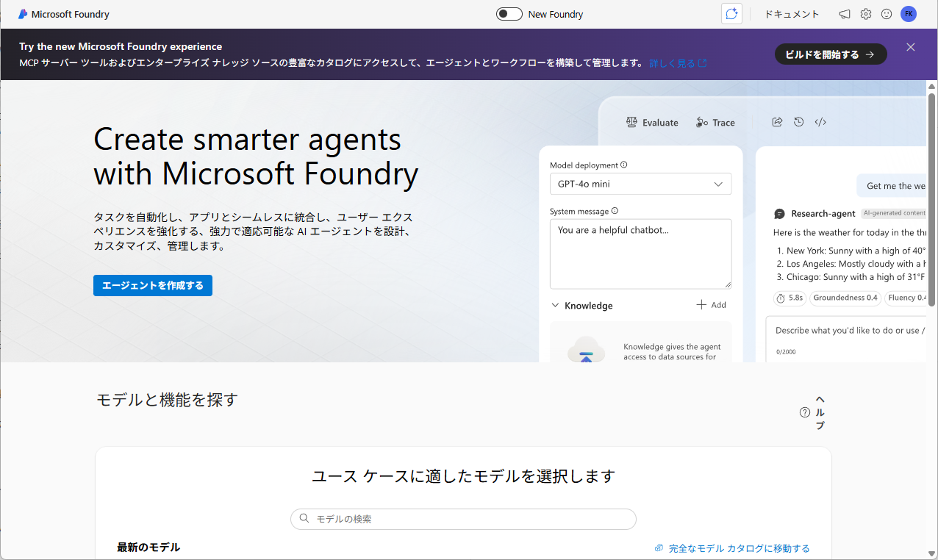This screenshot has height=560, width=938.
Task: Switch to the Evaluate tab
Action: 652,122
